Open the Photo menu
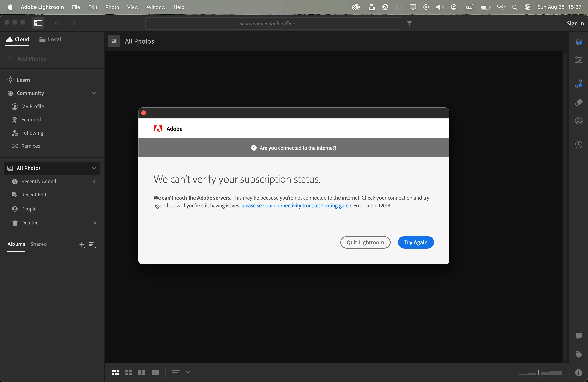This screenshot has width=588, height=382. [112, 7]
